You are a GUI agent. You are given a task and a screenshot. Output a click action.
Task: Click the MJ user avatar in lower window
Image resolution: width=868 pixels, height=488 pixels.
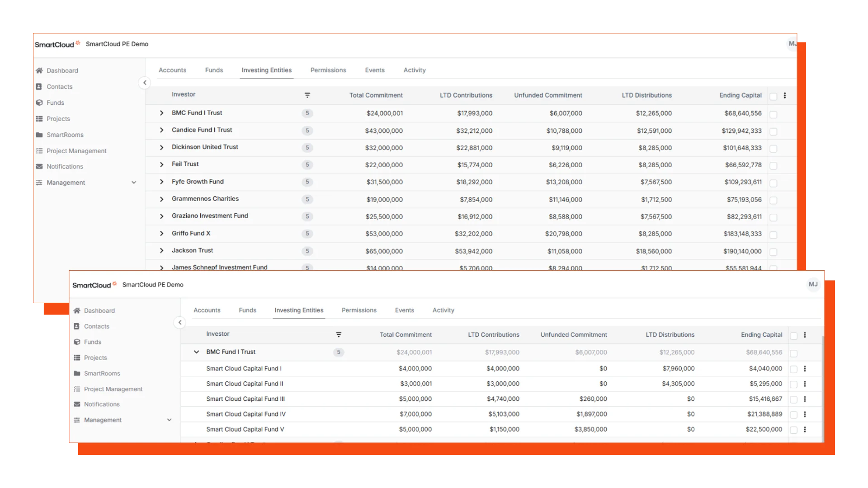(x=813, y=284)
